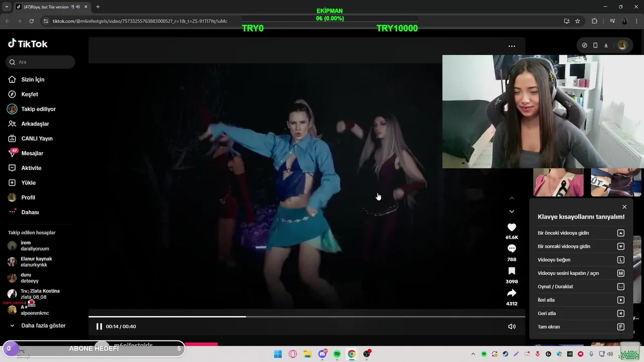Click the TikTok coins icon in top pill

pos(584,45)
